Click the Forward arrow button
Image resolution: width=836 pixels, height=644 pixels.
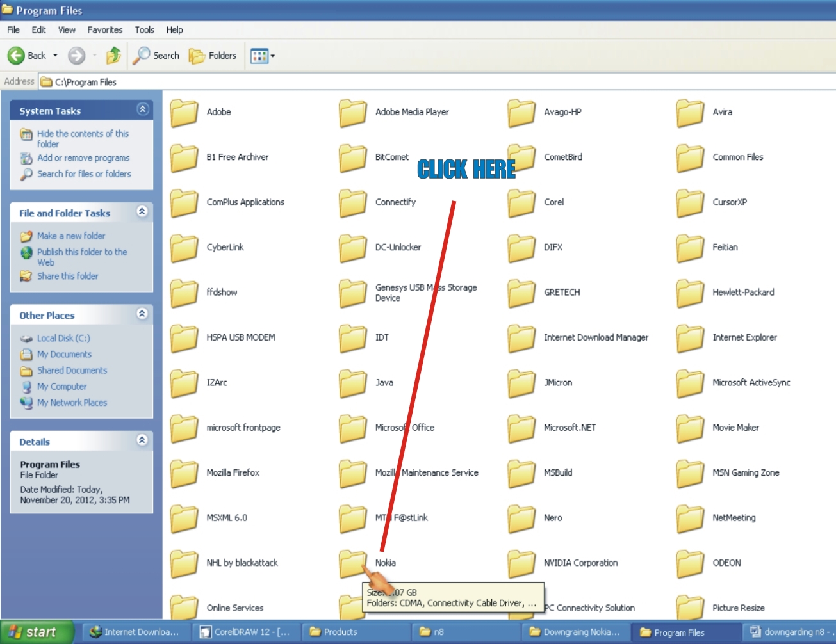pyautogui.click(x=77, y=56)
